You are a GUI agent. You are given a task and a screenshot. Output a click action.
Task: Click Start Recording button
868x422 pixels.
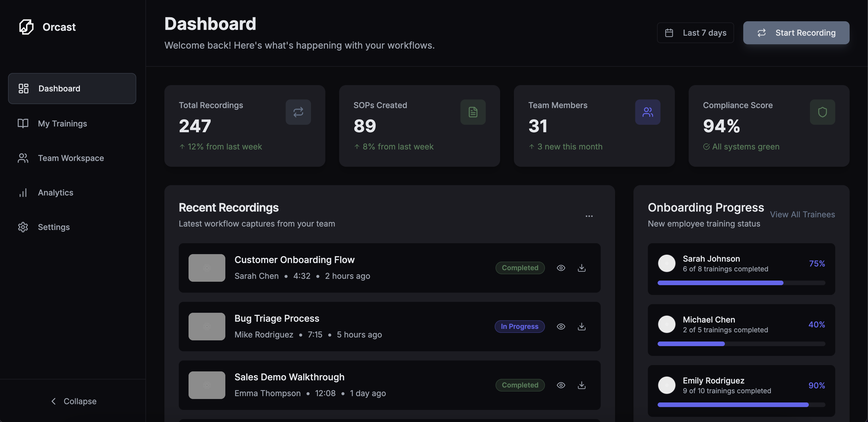796,33
